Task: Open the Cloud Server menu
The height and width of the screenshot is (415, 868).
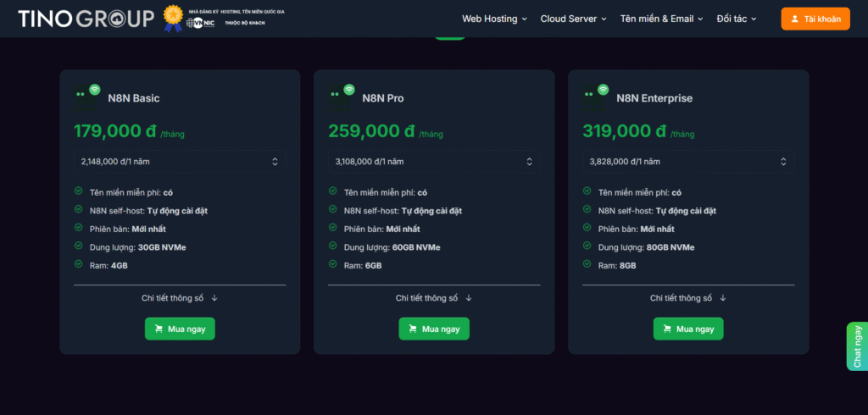Action: [x=574, y=19]
